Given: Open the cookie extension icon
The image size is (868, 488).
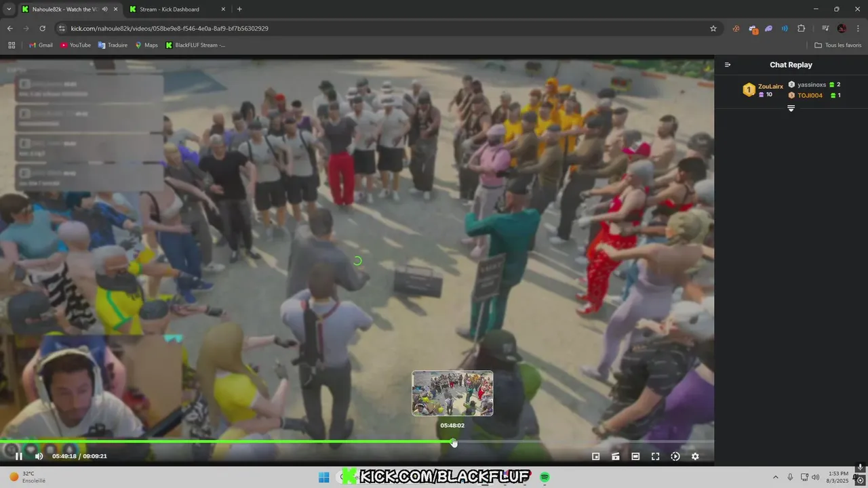Looking at the screenshot, I should tap(736, 28).
